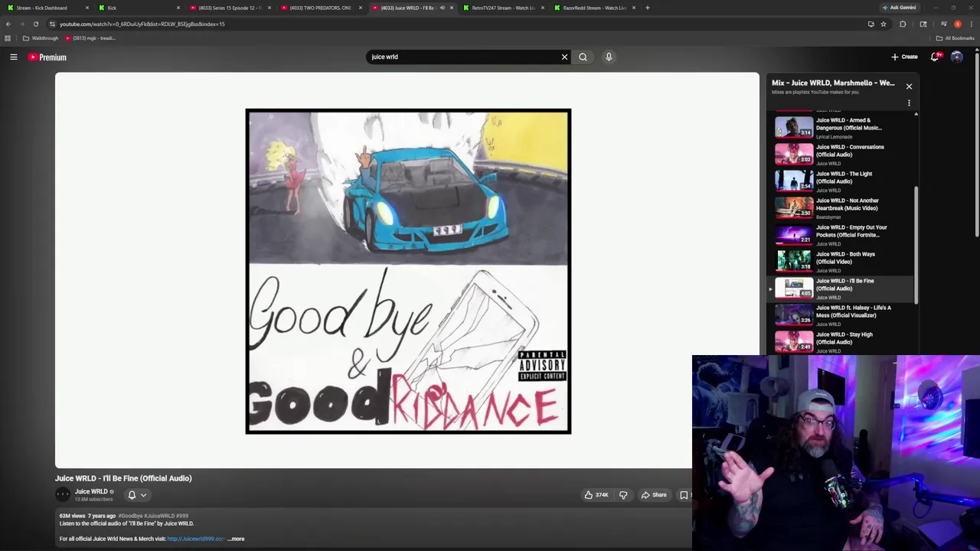The width and height of the screenshot is (980, 551).
Task: Open a new browser tab
Action: pyautogui.click(x=647, y=8)
